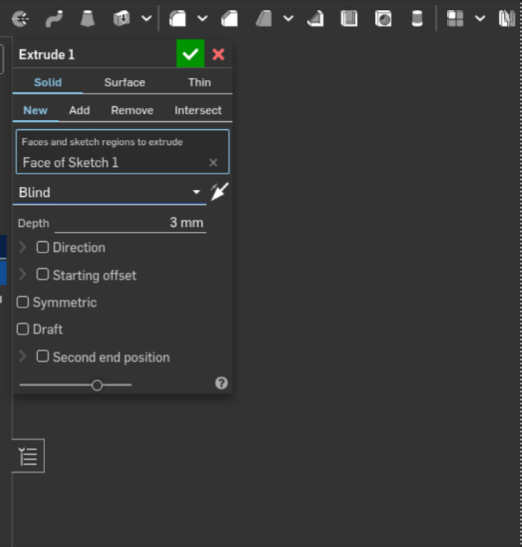
Task: Click the Chamfer tool icon
Action: pos(230,18)
